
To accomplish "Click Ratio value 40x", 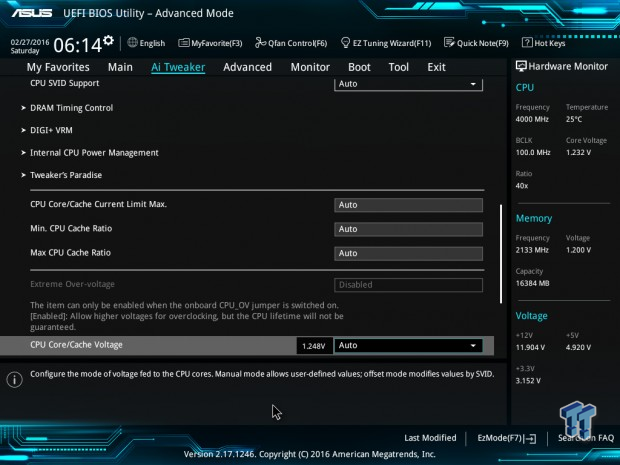I will coord(522,185).
